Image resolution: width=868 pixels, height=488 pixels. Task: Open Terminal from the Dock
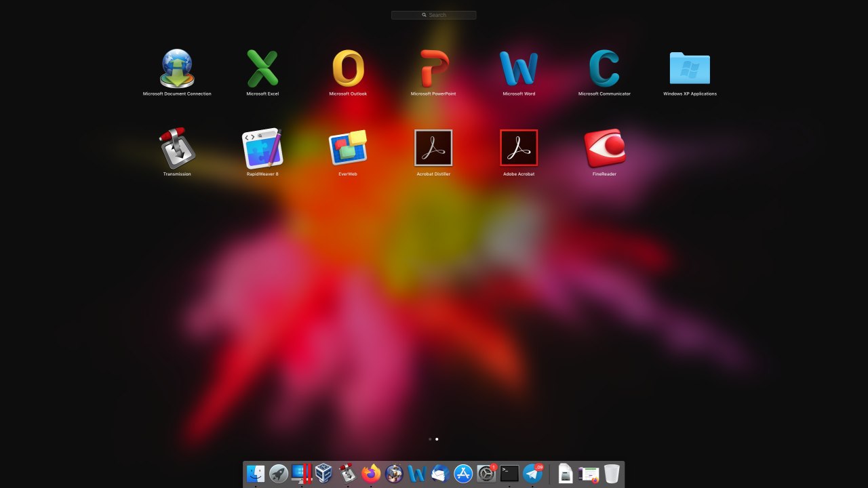(x=509, y=474)
